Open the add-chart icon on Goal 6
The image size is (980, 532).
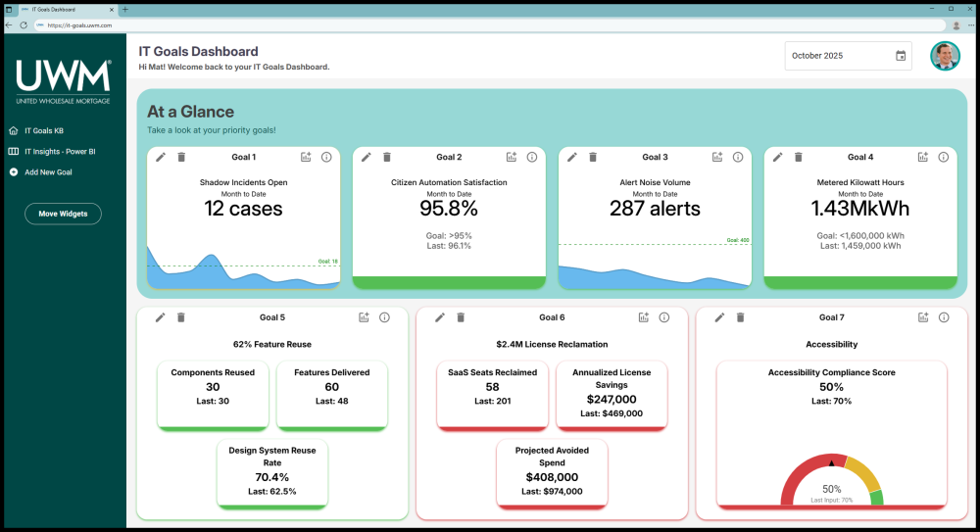(x=644, y=317)
